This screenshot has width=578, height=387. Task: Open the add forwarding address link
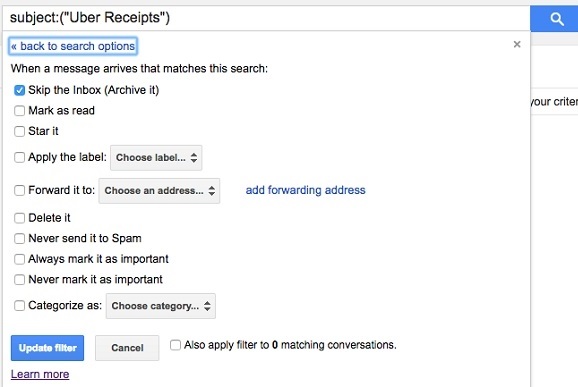tap(306, 190)
